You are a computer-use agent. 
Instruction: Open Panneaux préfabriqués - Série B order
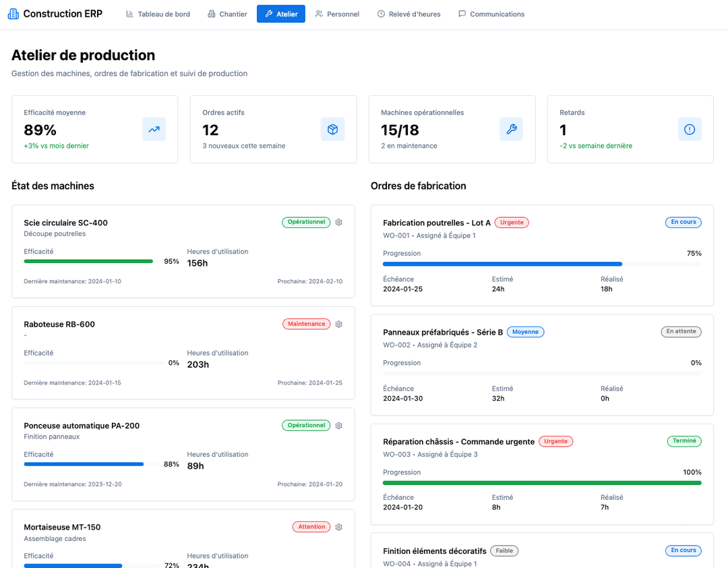[x=443, y=332]
